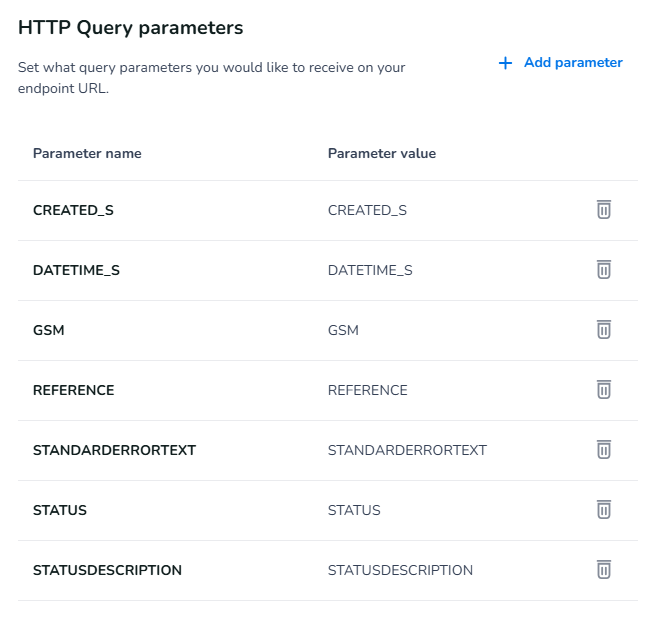
Task: Click the CREATED_S parameter value
Action: (x=367, y=210)
